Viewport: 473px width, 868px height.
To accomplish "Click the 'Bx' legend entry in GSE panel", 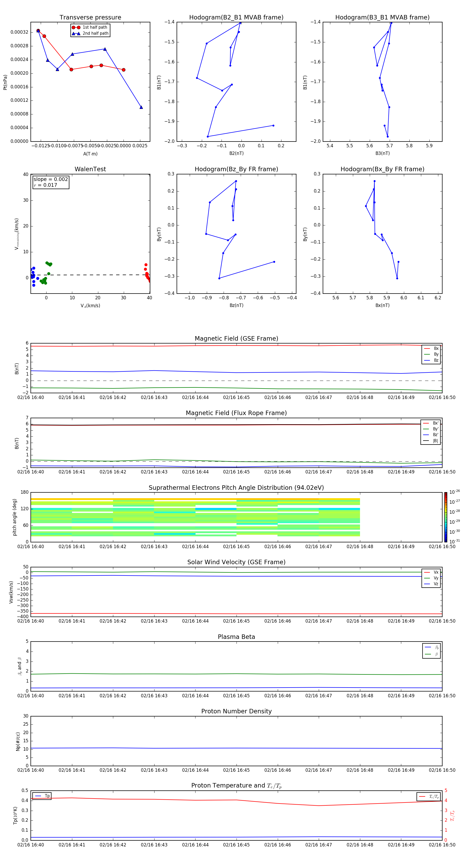I will (431, 349).
